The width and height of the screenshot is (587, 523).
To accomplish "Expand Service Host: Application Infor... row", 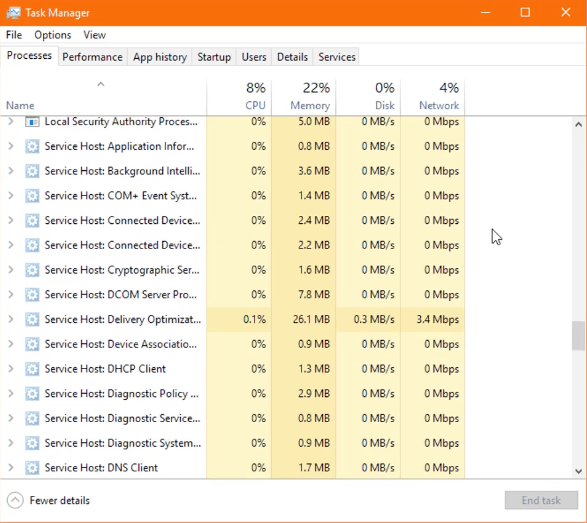I will (x=11, y=146).
